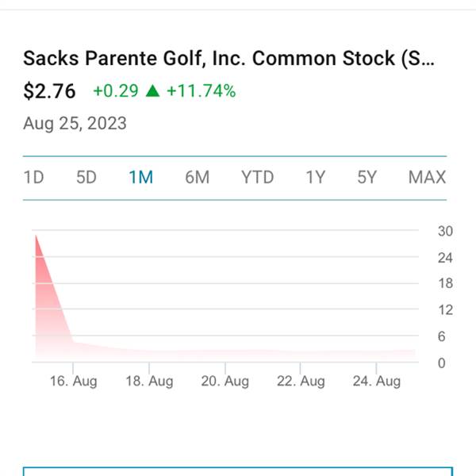Click the Sacks Parente Golf stock title

[x=229, y=58]
